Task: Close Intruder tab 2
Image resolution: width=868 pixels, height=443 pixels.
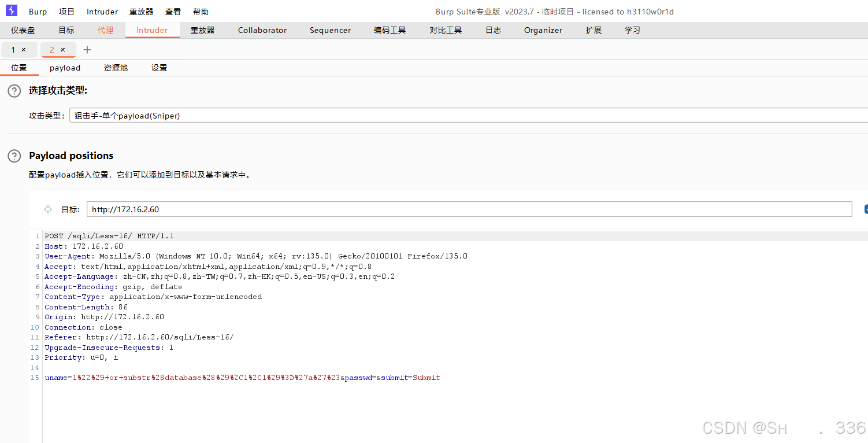Action: point(63,50)
